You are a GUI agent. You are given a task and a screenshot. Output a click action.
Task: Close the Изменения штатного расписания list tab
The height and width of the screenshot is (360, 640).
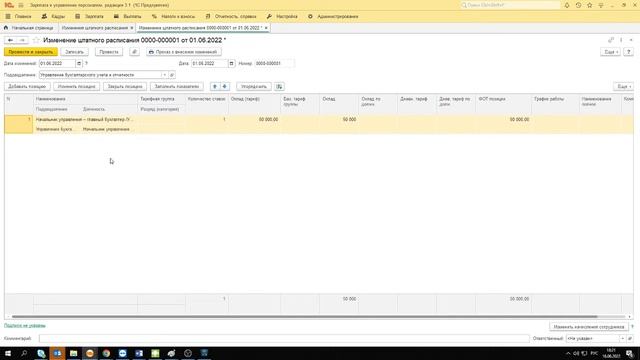(x=131, y=28)
